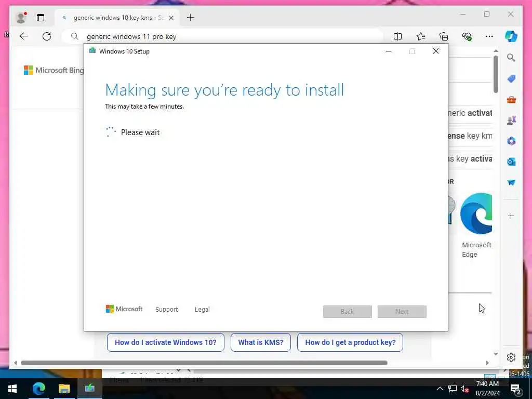Open the sidebar Shopping tag icon

point(511,79)
